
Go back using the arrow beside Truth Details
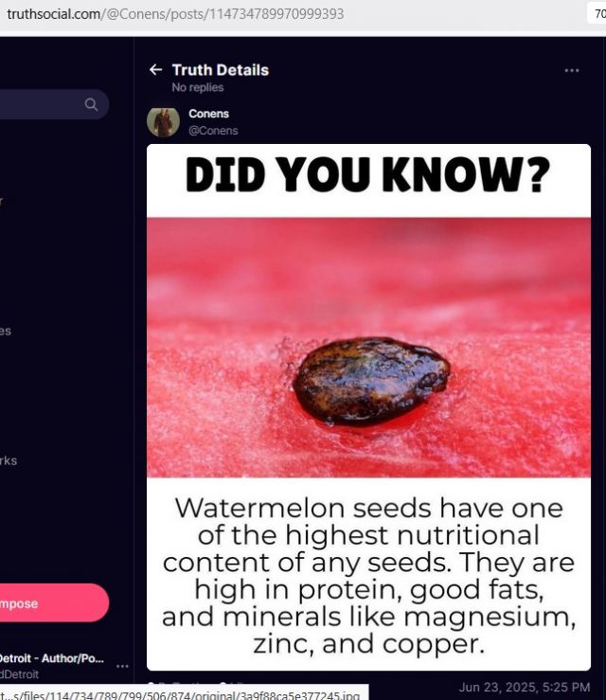[155, 70]
